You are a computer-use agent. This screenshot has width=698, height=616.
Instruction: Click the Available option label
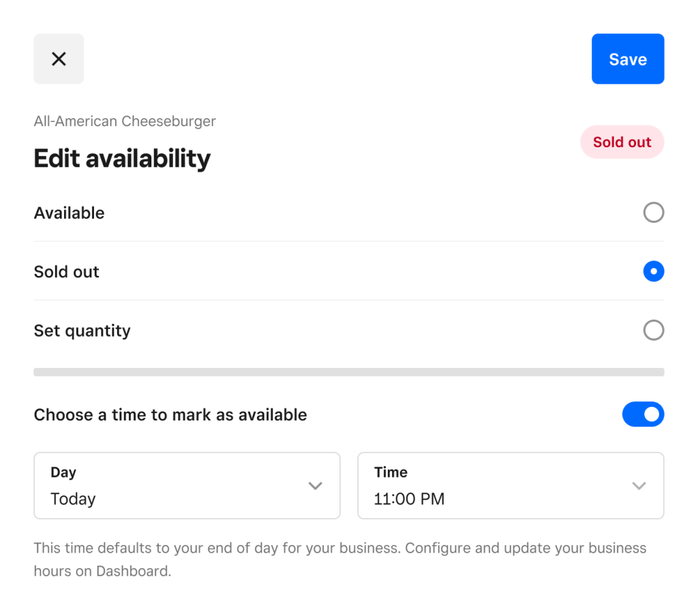click(x=70, y=213)
